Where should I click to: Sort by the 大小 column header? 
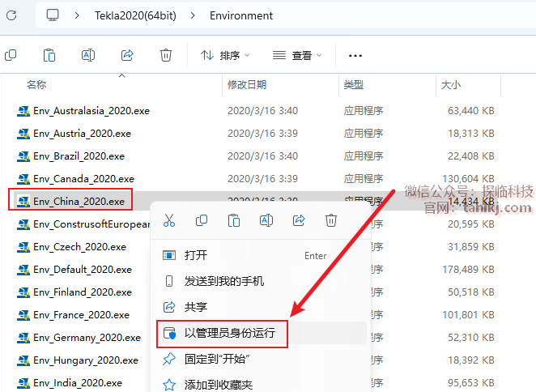pyautogui.click(x=450, y=84)
